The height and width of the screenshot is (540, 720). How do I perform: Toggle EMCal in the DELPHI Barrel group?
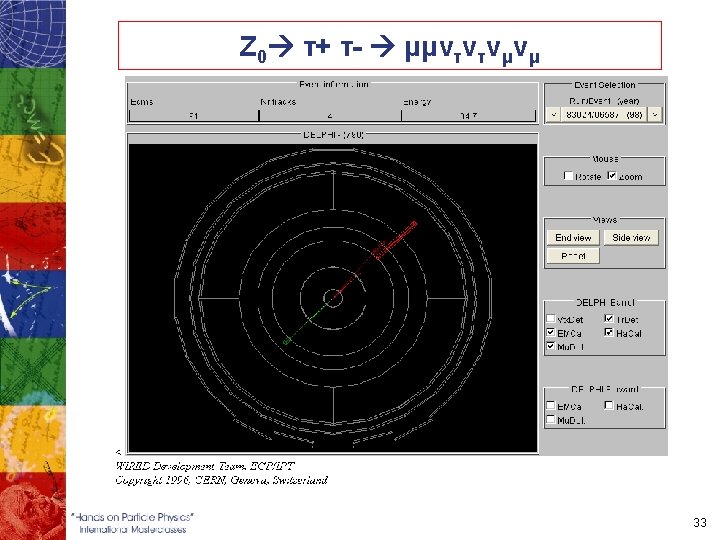click(551, 332)
